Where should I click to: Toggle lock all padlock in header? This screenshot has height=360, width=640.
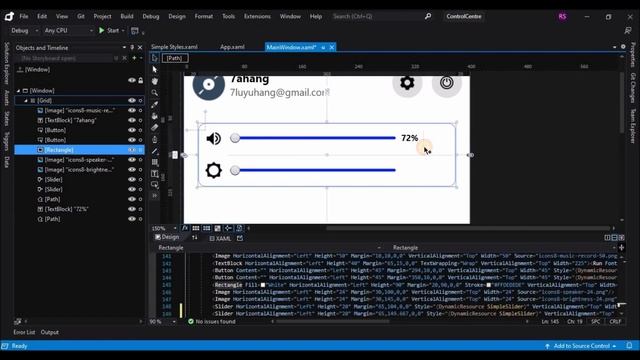[x=140, y=80]
